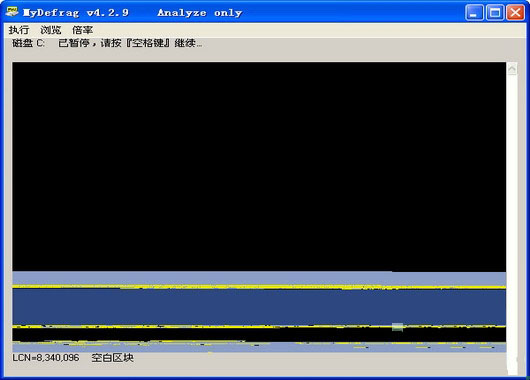Click the 磁盘 C: paused status message
This screenshot has width=530, height=380.
pyautogui.click(x=107, y=43)
